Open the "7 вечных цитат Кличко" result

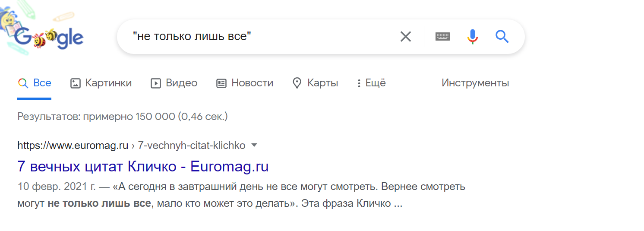(143, 167)
